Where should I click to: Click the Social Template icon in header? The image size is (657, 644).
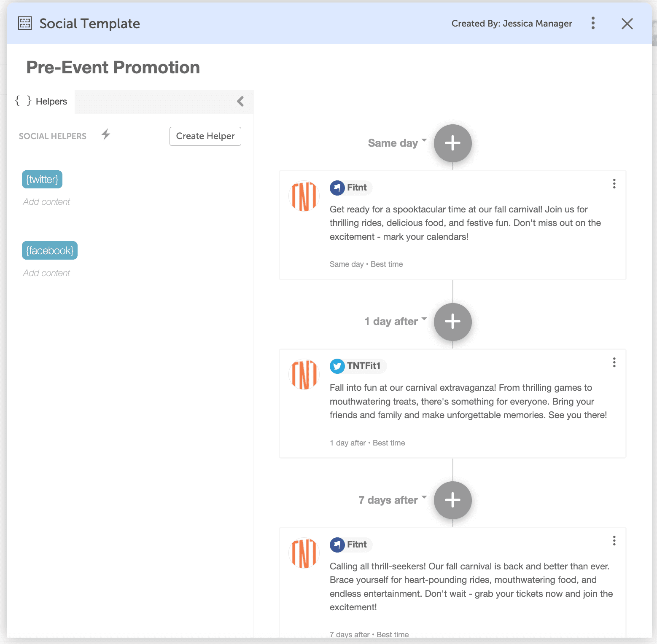(x=25, y=24)
